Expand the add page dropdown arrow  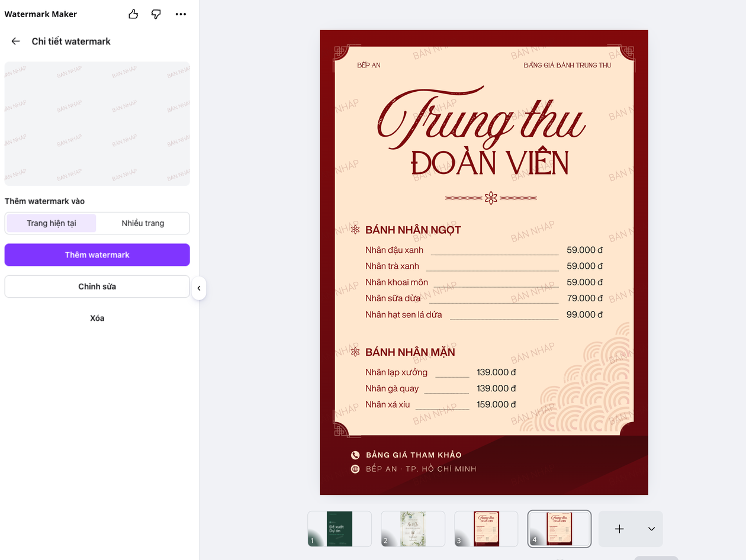[x=651, y=529]
